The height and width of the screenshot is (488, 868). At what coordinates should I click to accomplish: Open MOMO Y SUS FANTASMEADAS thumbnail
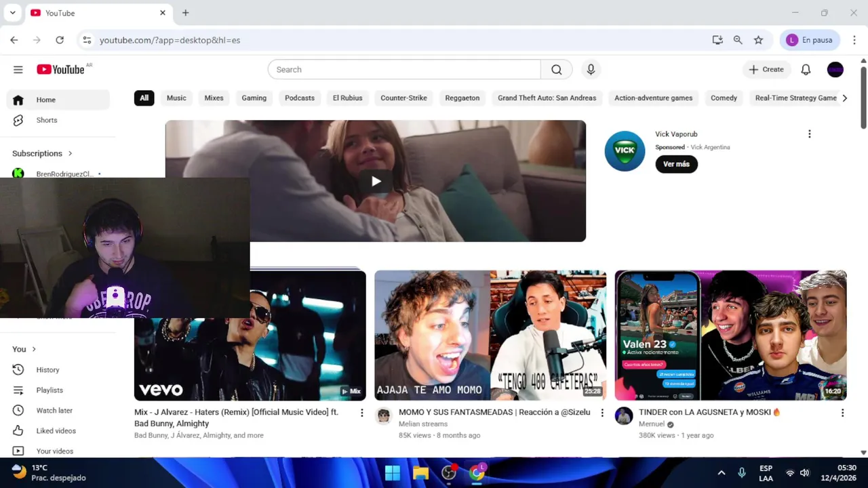pos(490,335)
